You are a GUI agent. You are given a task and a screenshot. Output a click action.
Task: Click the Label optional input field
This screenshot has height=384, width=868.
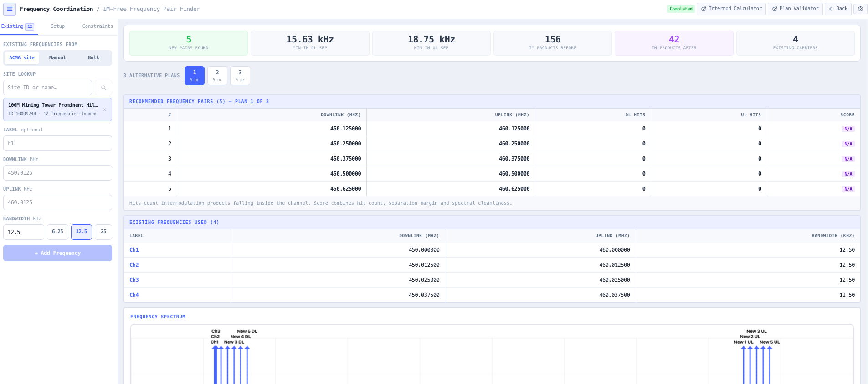point(57,143)
